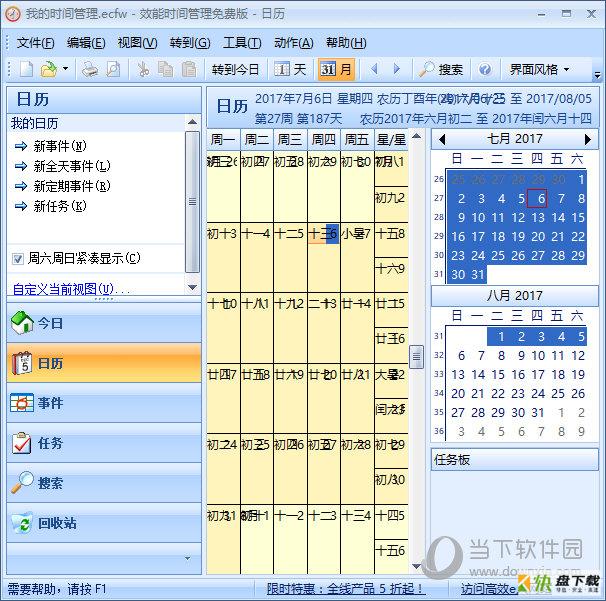Open the dropdown arrow next to Open folder

pyautogui.click(x=65, y=69)
